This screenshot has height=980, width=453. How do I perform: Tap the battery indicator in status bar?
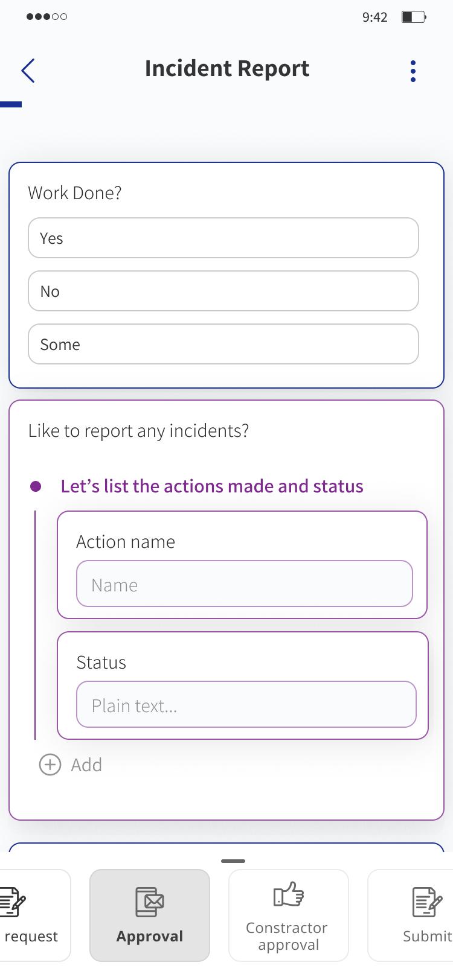(414, 17)
